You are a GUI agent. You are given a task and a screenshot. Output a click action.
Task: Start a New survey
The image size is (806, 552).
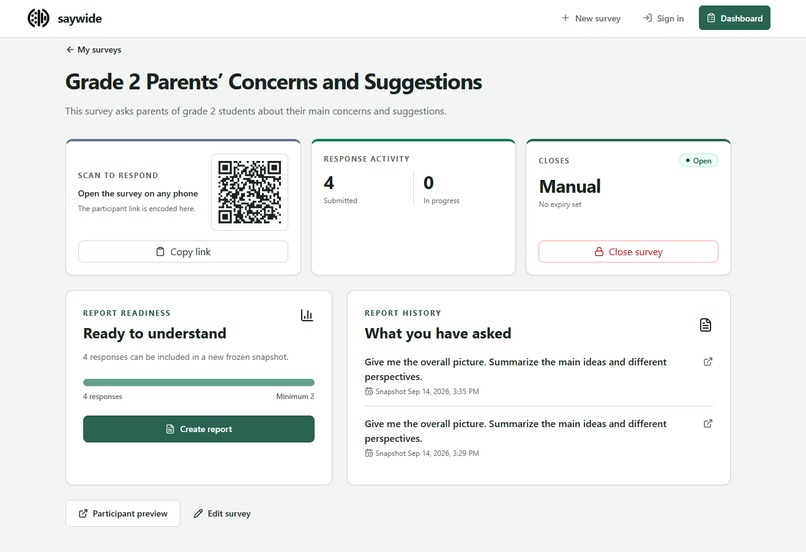(591, 18)
